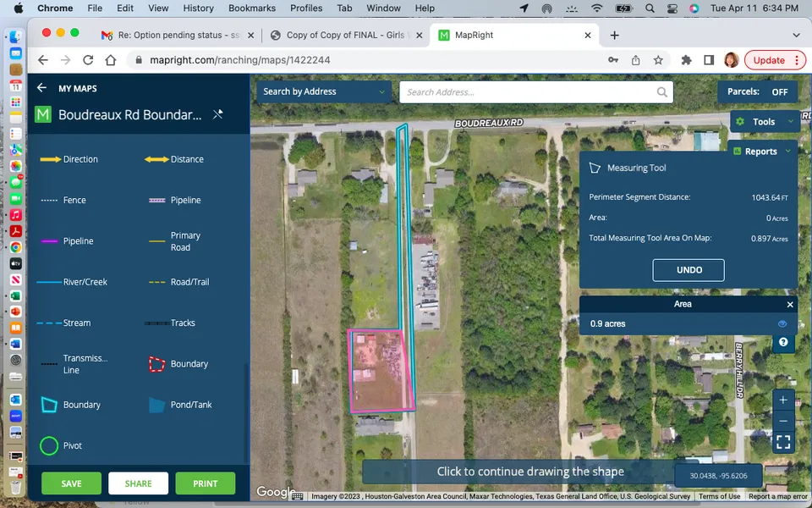Zoom in on the map

click(x=783, y=400)
